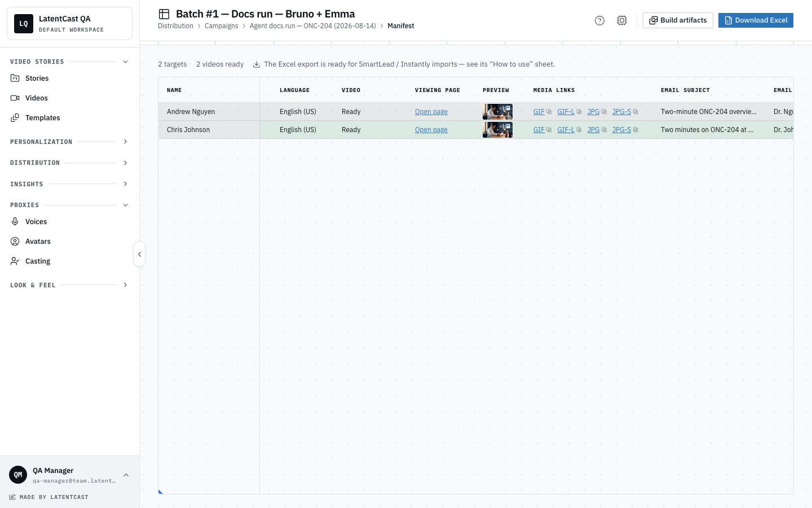
Task: Copy the GIF link in Chris Johnson's row
Action: tap(549, 130)
